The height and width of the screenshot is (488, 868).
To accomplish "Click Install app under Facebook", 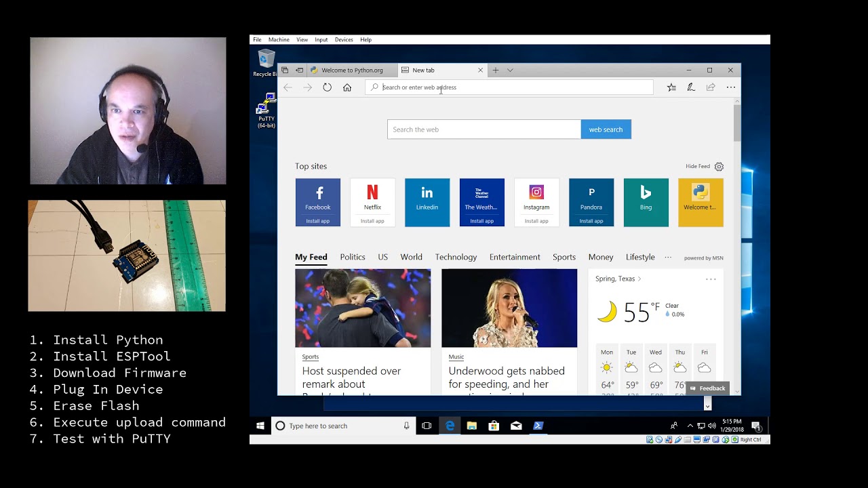I will 318,221.
